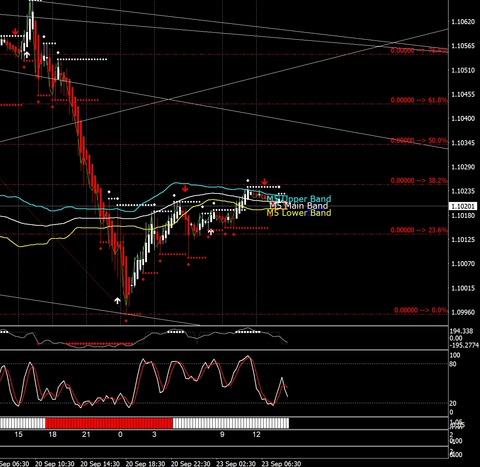This screenshot has width=480, height=467.
Task: Click the M5 Lower Band label
Action: 299,213
